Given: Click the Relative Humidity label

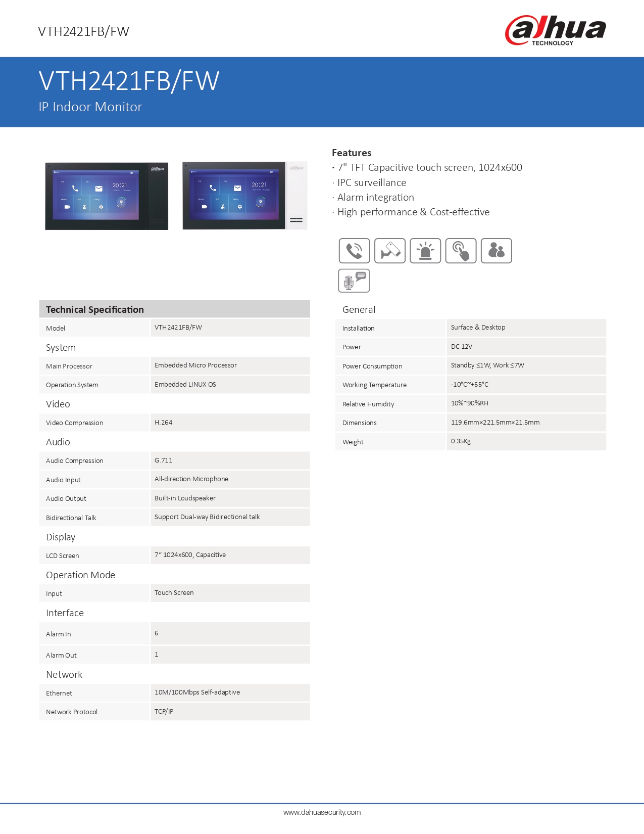Looking at the screenshot, I should point(368,404).
